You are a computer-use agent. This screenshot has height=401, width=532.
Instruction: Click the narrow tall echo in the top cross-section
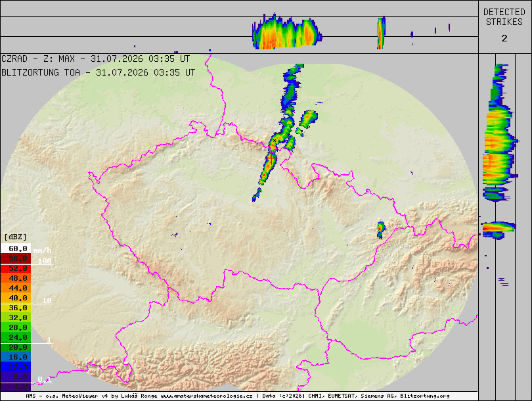tap(381, 33)
